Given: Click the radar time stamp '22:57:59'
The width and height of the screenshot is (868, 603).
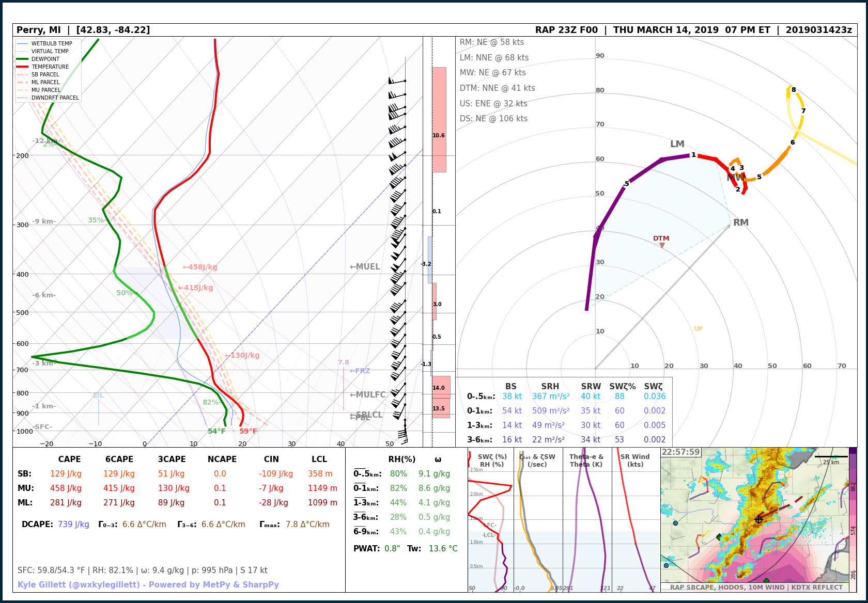Looking at the screenshot, I should (x=681, y=452).
